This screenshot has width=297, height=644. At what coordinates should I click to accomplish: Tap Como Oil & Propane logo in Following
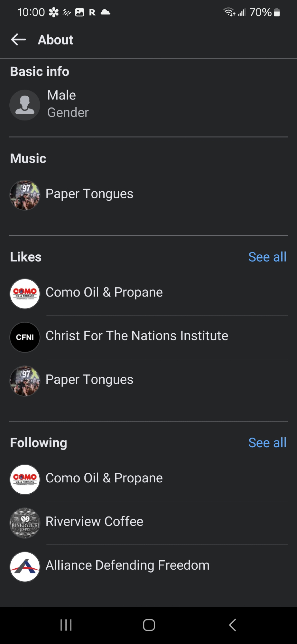pyautogui.click(x=25, y=479)
